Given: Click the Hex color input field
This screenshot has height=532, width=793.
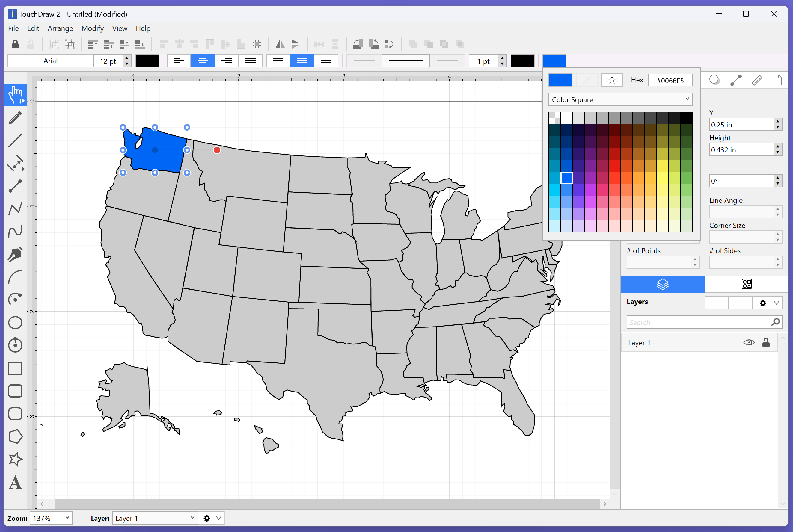Looking at the screenshot, I should click(x=670, y=80).
